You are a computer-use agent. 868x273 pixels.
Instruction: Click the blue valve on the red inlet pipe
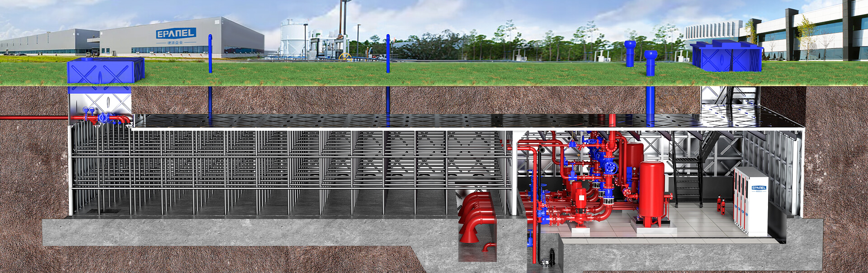(x=102, y=118)
